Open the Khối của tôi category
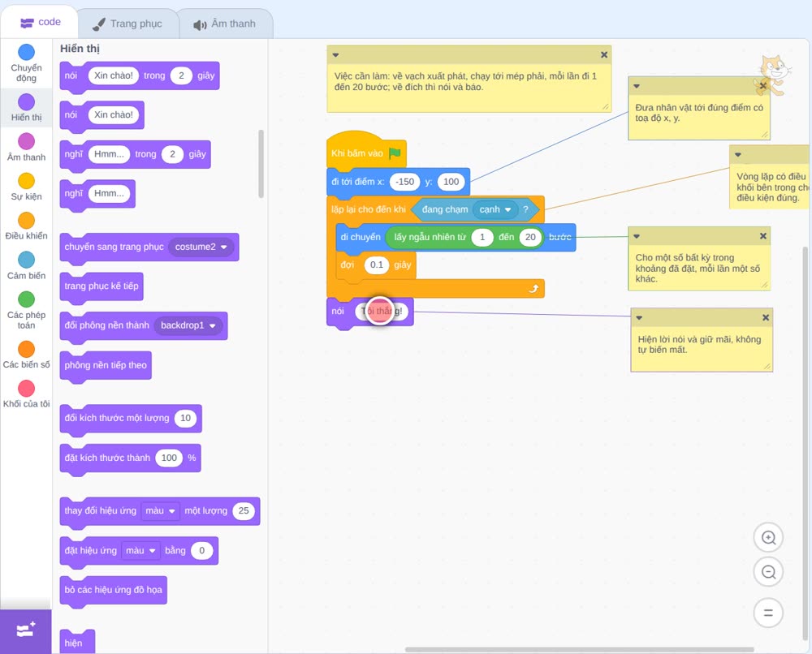Viewport: 812px width, 654px height. click(27, 394)
